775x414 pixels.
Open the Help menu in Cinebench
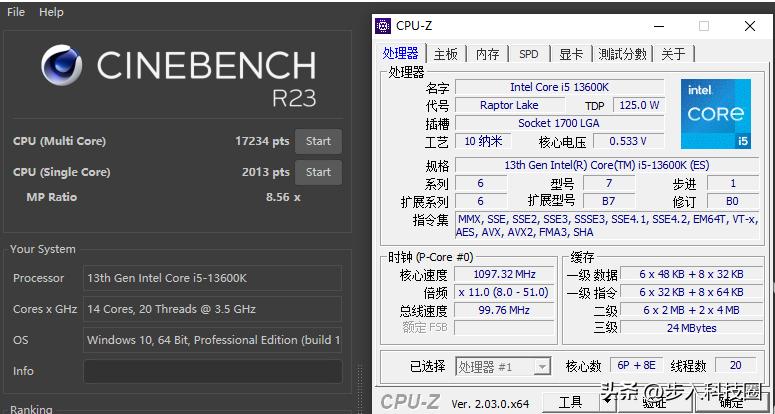51,12
